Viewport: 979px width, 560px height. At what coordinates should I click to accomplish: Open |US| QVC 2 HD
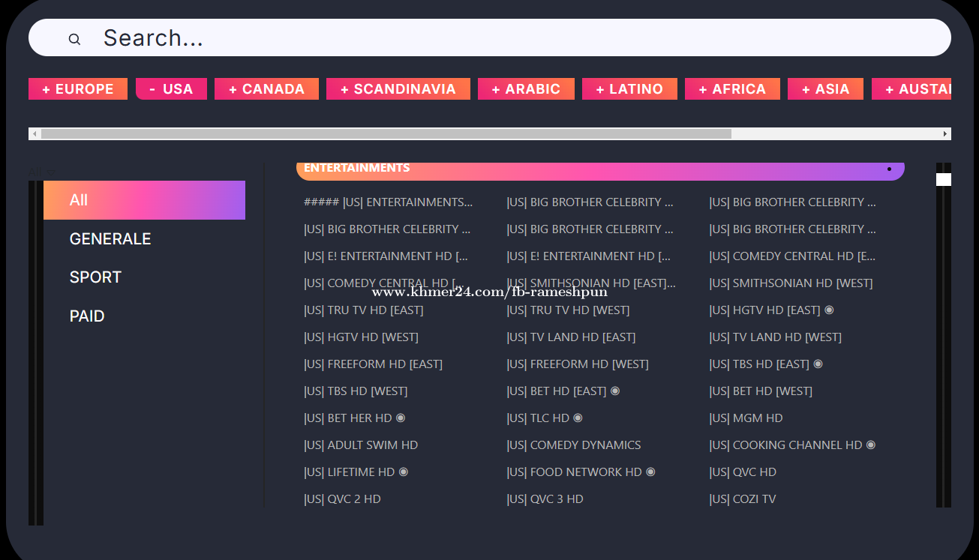pos(342,499)
